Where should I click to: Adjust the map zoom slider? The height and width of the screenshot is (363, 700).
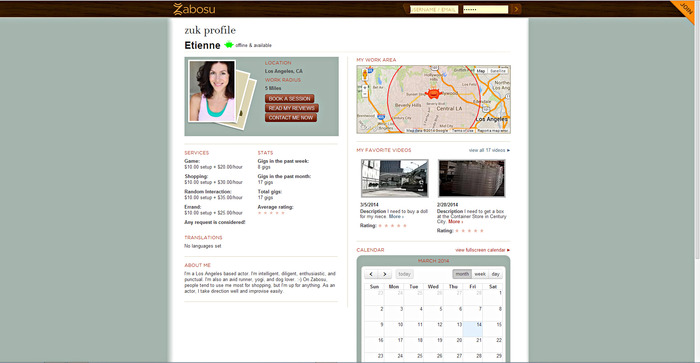(x=365, y=91)
